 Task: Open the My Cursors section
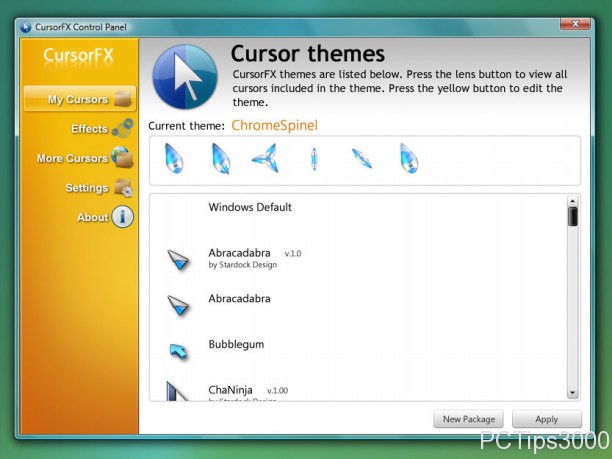click(80, 99)
